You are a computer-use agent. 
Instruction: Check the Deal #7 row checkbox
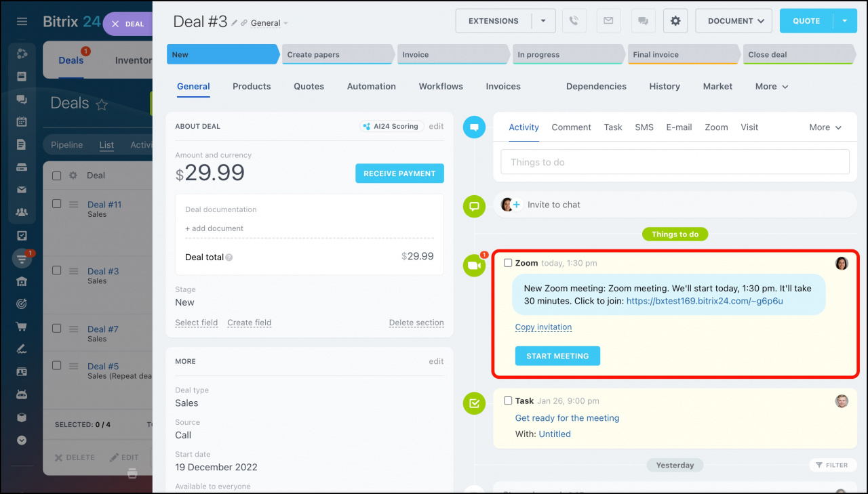(57, 328)
